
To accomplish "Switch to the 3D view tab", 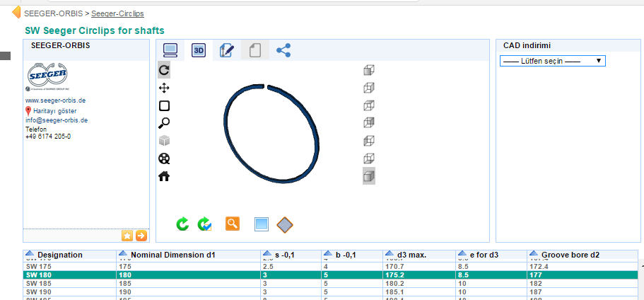I will click(199, 50).
